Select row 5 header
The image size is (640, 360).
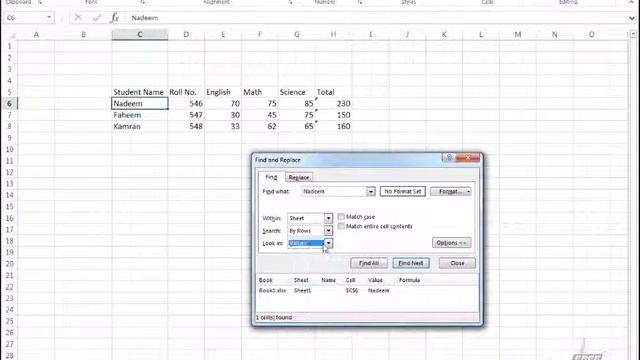[9, 92]
